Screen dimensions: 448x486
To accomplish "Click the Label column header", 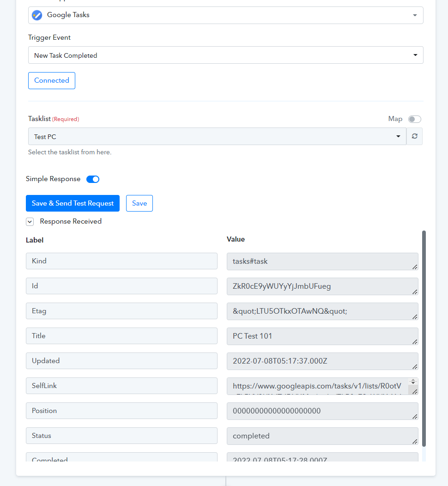I will coord(35,240).
